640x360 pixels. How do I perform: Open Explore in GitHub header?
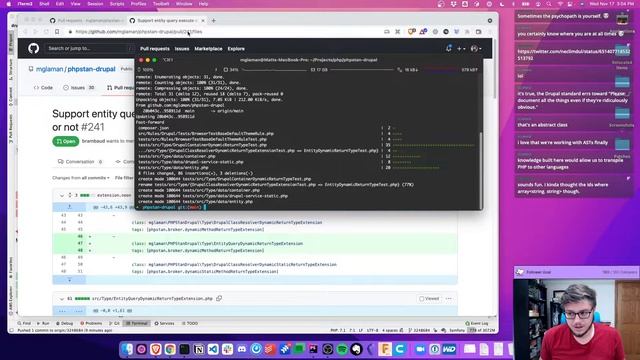tap(236, 49)
